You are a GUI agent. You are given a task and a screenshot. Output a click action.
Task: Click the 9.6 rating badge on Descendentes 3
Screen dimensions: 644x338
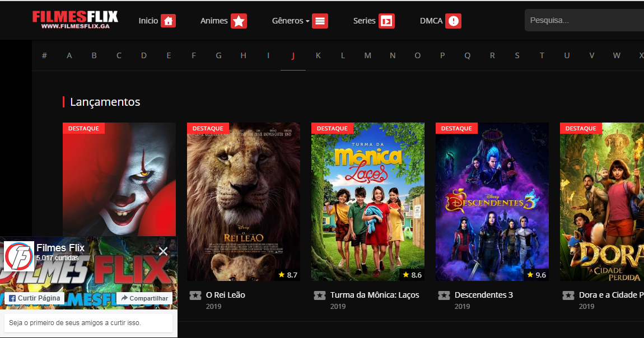pos(537,275)
